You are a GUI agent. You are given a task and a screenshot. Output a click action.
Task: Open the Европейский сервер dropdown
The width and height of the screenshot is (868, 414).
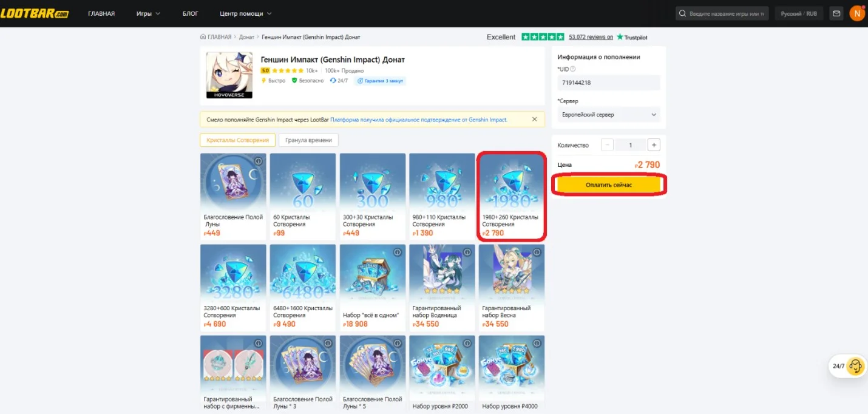click(x=609, y=115)
